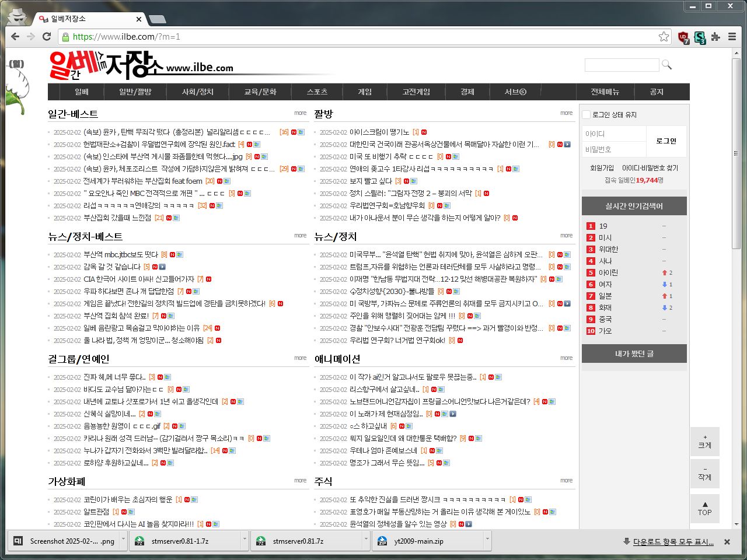Open post 우리법 연구회? 너거법 연구회ok!
This screenshot has height=560, width=747.
(397, 341)
